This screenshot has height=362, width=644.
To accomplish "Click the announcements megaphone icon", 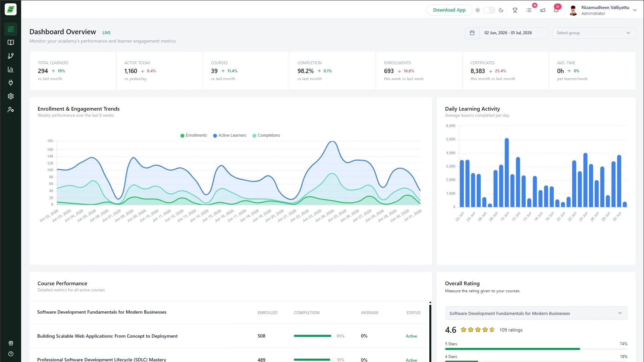I will [x=542, y=10].
